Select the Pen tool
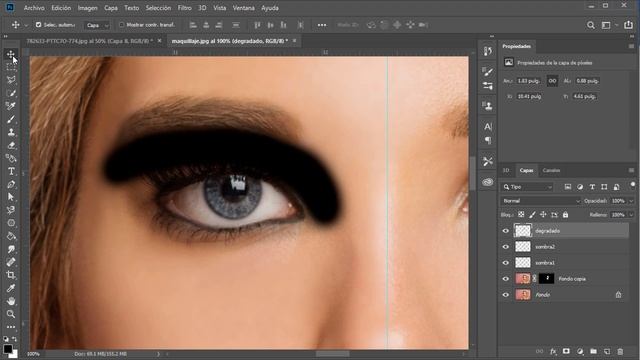The height and width of the screenshot is (360, 640). tap(11, 184)
